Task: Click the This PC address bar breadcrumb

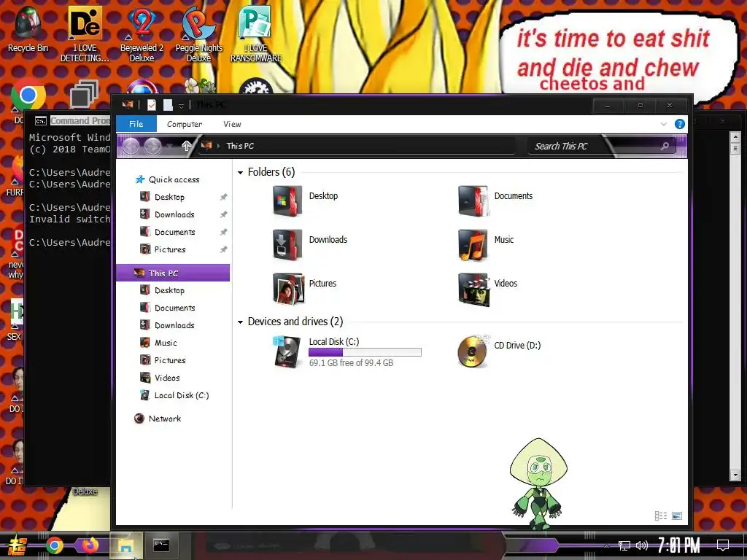Action: tap(239, 146)
